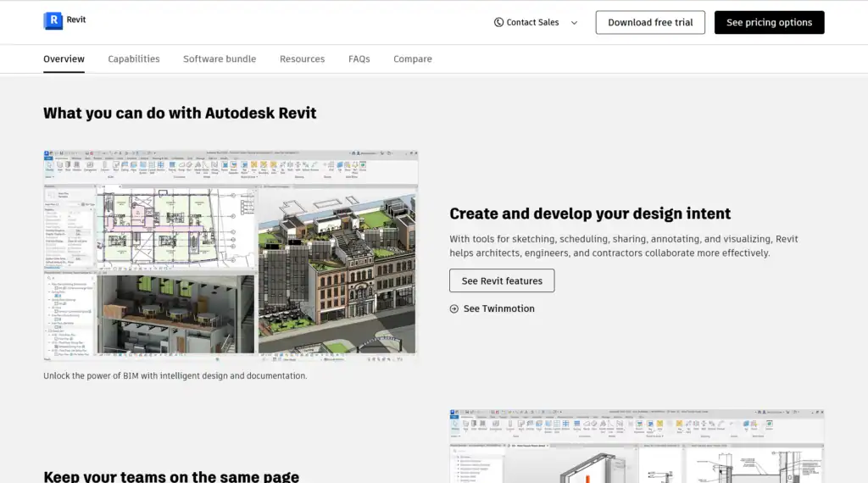Click the 3D city building view in the screenshot

(337, 272)
